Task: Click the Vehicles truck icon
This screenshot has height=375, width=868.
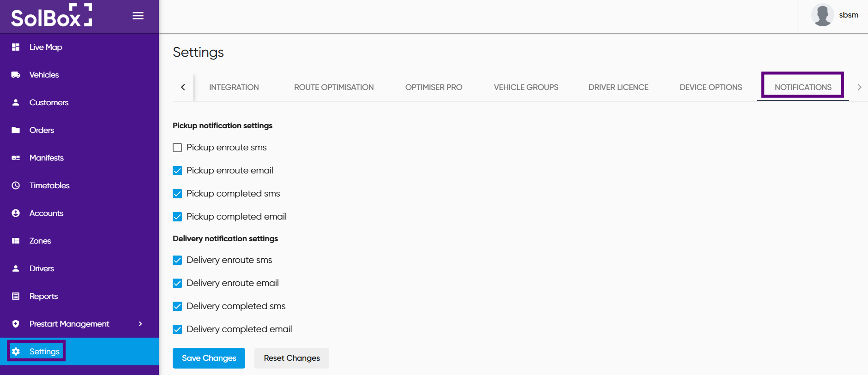Action: tap(16, 75)
